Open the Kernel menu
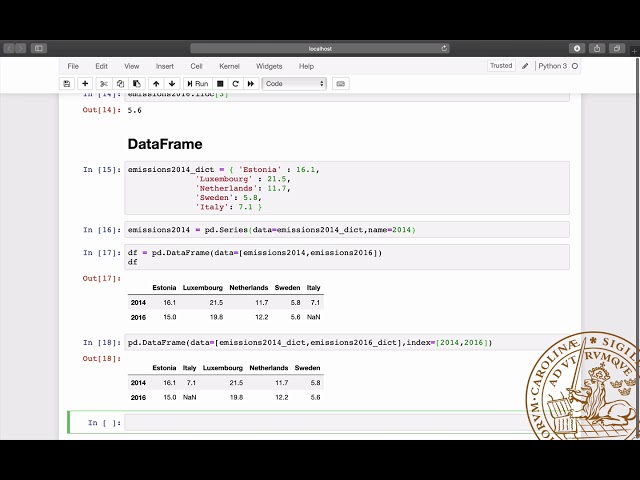The width and height of the screenshot is (640, 480). click(229, 66)
